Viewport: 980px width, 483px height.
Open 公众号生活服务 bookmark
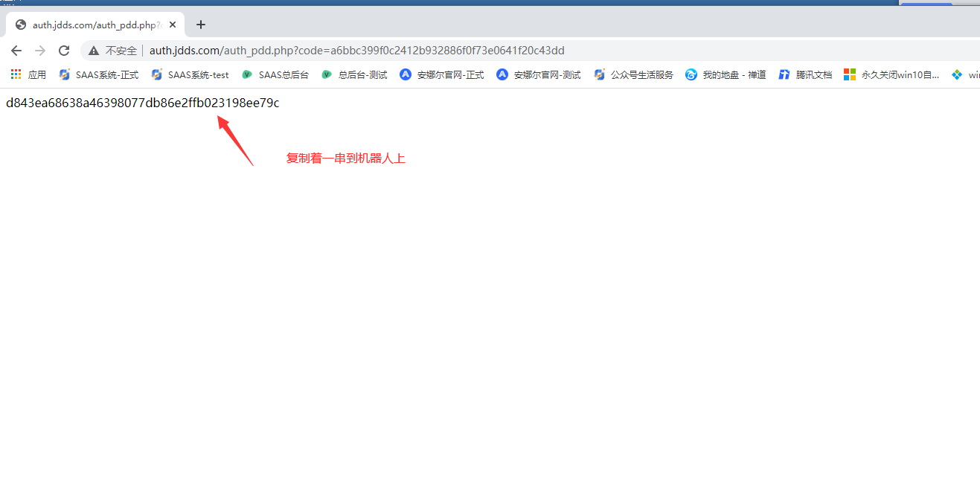coord(634,74)
